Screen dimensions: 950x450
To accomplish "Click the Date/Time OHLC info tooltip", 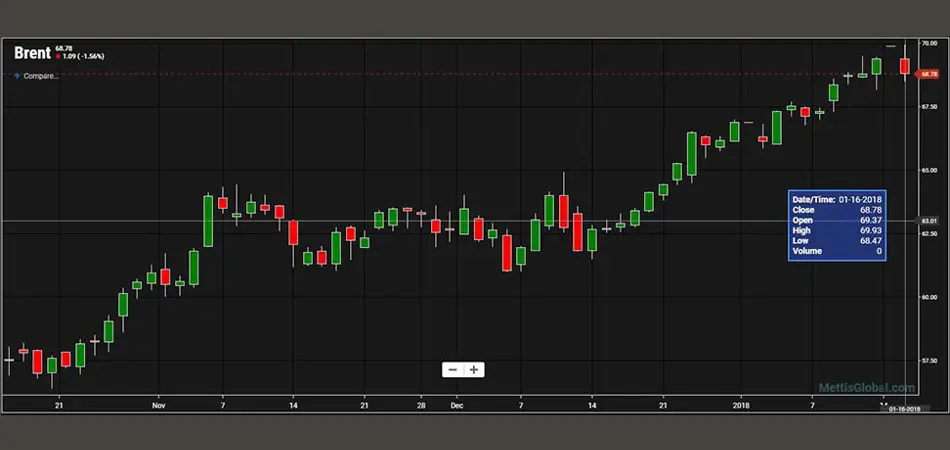I will tap(837, 225).
